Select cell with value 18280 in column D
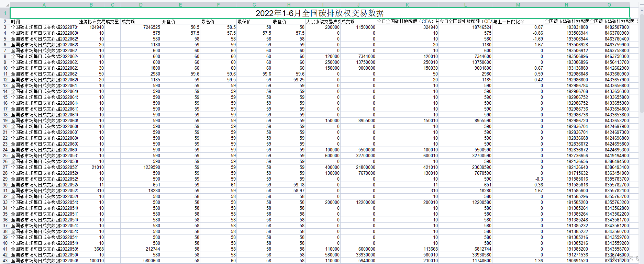Screen dimensions: 644x264 [x=141, y=191]
